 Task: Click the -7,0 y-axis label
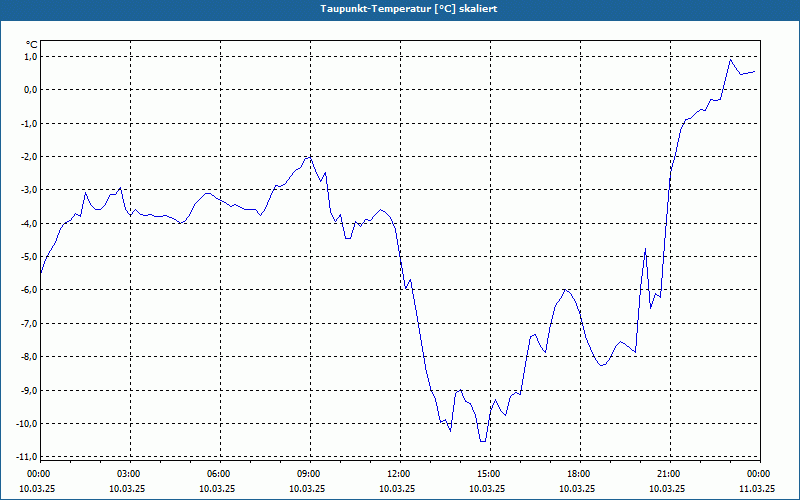pyautogui.click(x=29, y=323)
